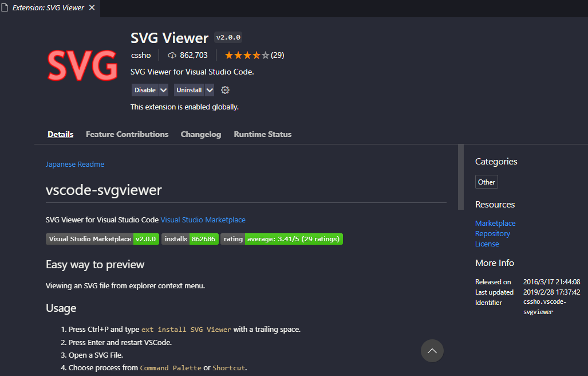The width and height of the screenshot is (588, 376).
Task: Click the SVG extension logo
Action: (x=82, y=65)
